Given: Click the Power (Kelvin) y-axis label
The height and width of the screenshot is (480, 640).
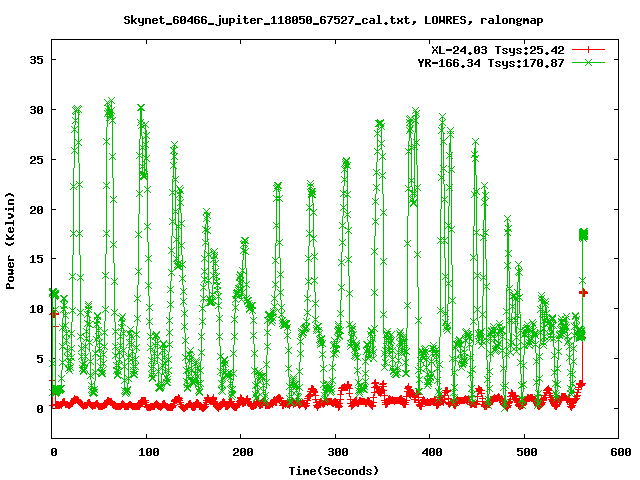Looking at the screenshot, I should [10, 241].
